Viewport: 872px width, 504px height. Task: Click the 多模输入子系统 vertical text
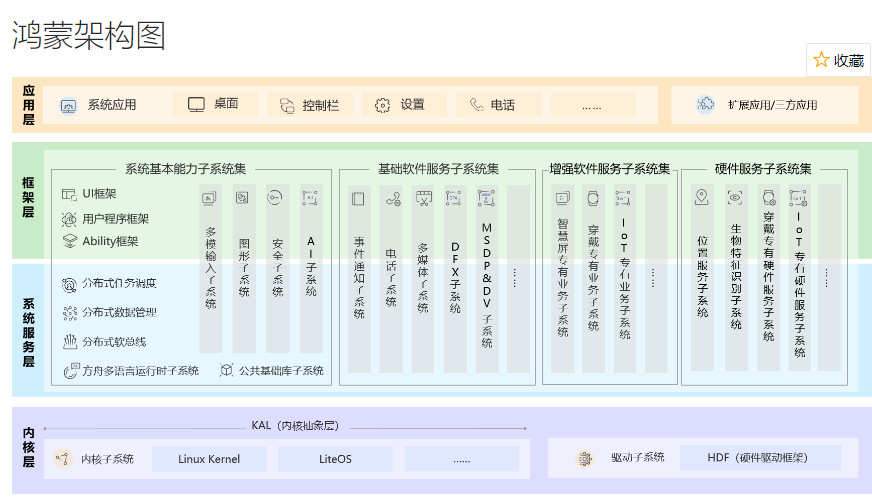coord(210,268)
